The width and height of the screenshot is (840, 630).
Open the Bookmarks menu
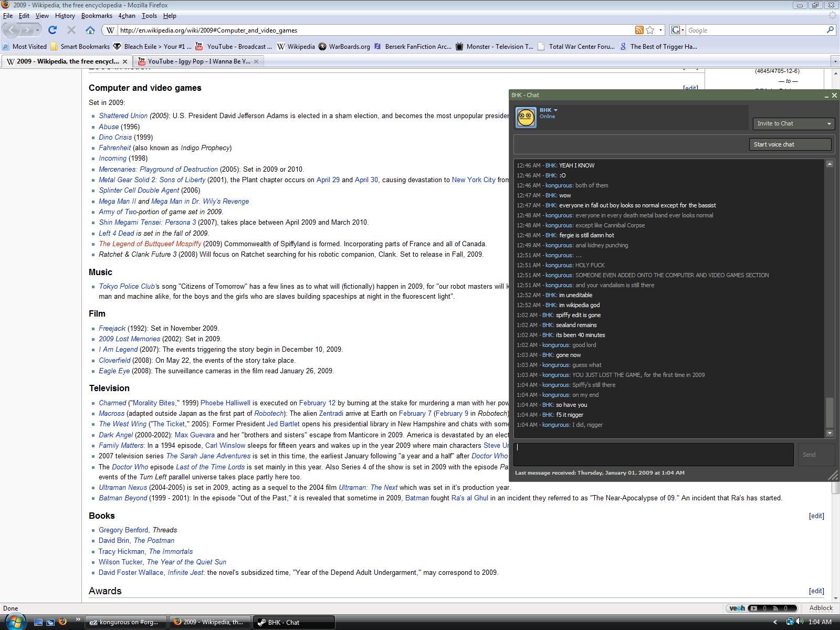[97, 16]
